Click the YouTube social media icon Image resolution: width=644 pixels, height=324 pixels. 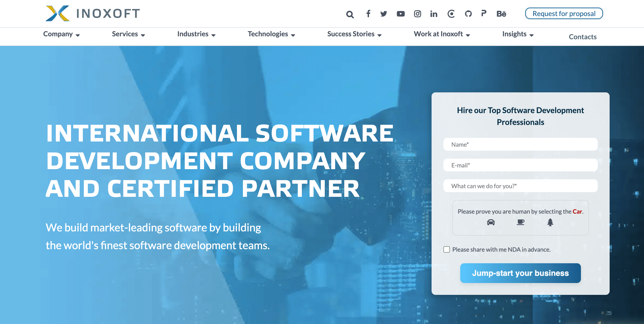pyautogui.click(x=400, y=14)
